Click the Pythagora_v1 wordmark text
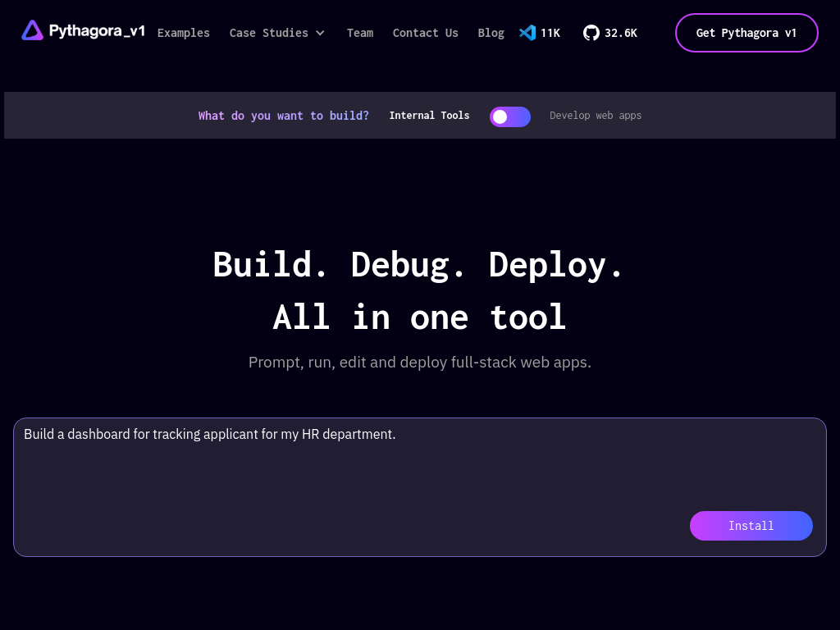The image size is (840, 630). [97, 31]
